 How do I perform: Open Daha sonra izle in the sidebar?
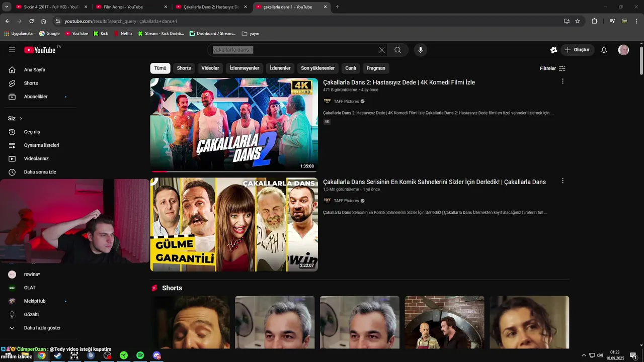(x=40, y=172)
